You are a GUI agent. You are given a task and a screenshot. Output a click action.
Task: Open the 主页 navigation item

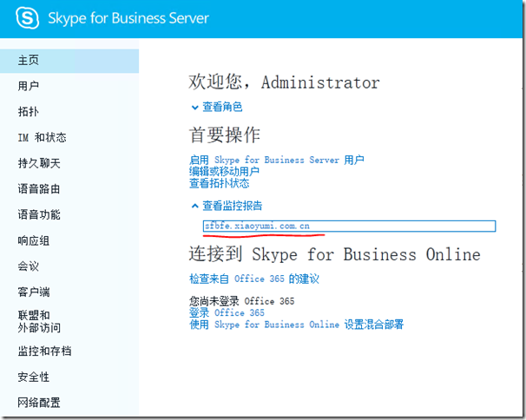click(69, 61)
